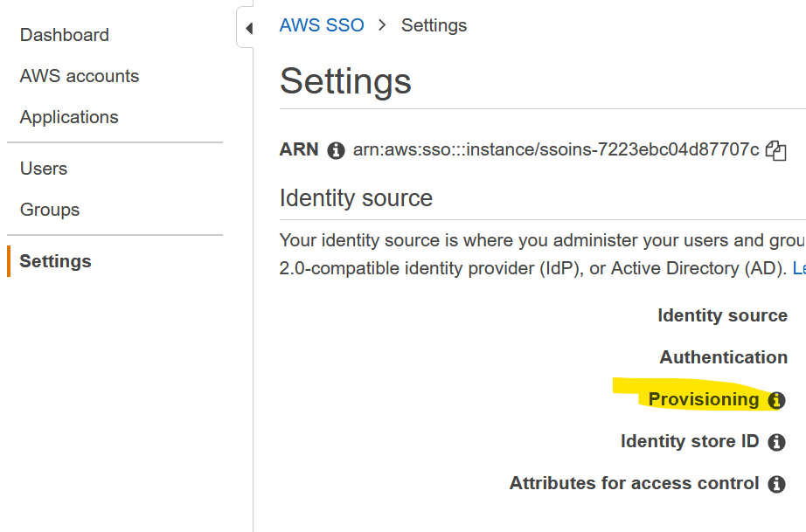806x532 pixels.
Task: Click Attributes for access control label
Action: (x=634, y=483)
